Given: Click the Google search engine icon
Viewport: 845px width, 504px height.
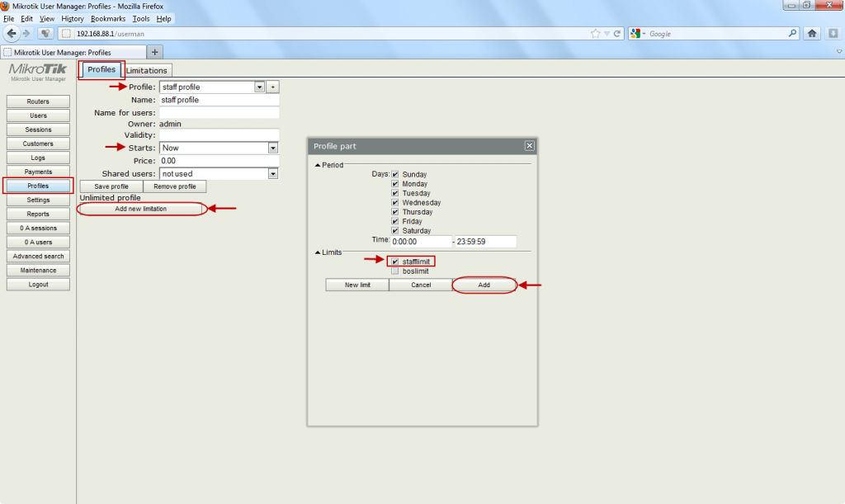Looking at the screenshot, I should pyautogui.click(x=635, y=33).
